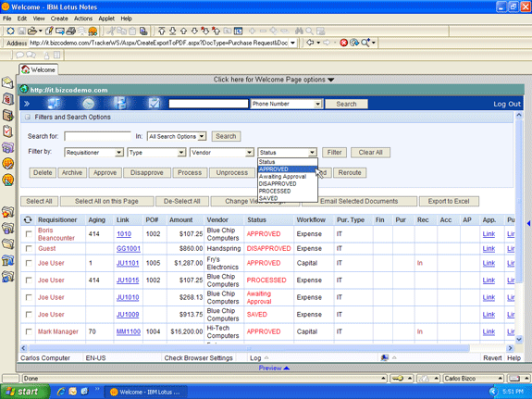Click the Search for input field
This screenshot has width=532, height=399.
click(97, 136)
